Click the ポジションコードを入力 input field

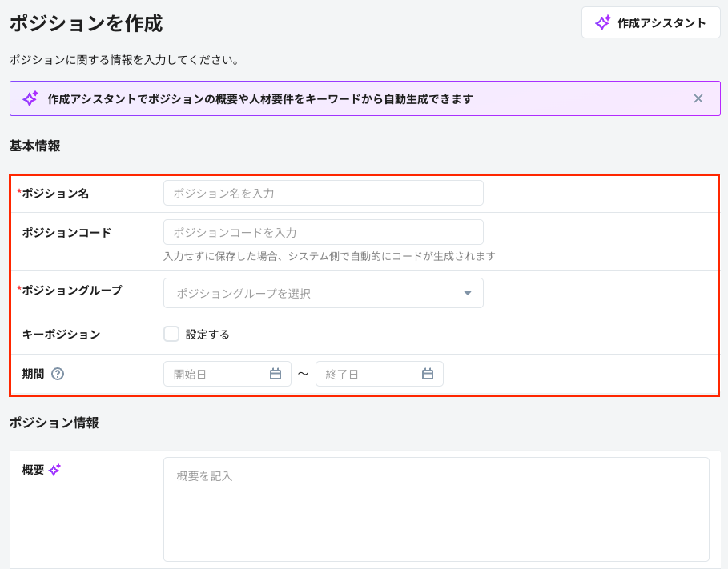pyautogui.click(x=324, y=232)
